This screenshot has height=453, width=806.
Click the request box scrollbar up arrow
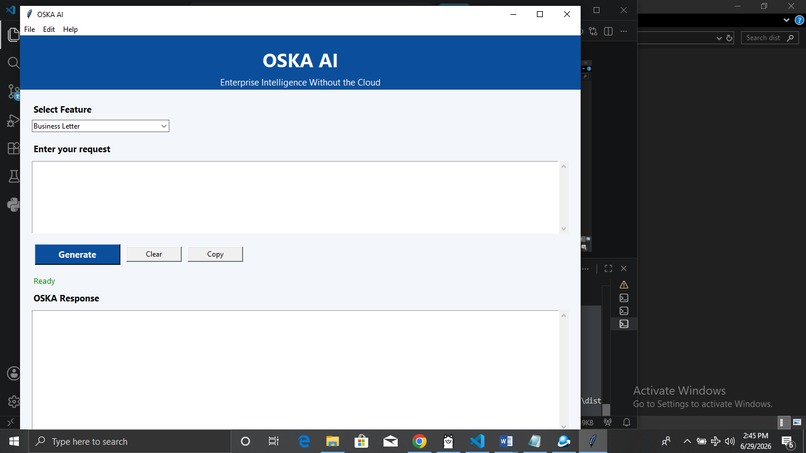[563, 166]
